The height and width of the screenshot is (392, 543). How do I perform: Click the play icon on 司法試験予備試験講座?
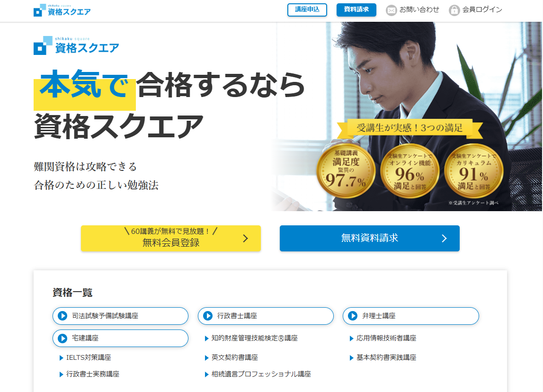click(62, 316)
